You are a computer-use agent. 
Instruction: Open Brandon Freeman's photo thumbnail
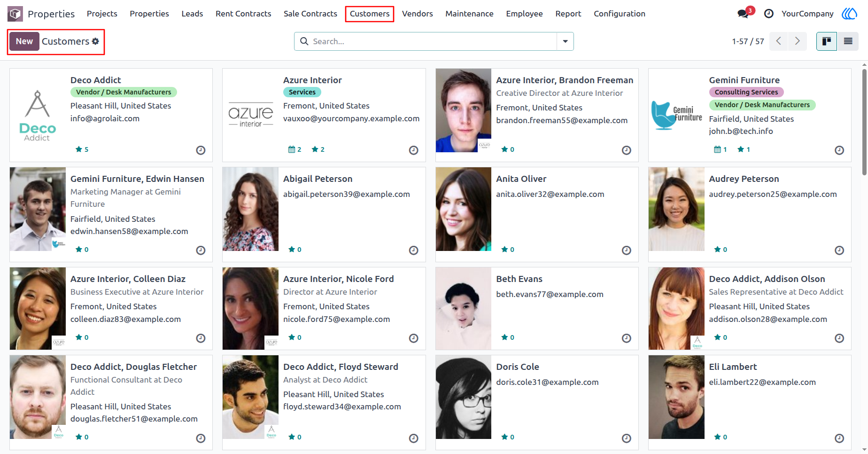point(464,110)
